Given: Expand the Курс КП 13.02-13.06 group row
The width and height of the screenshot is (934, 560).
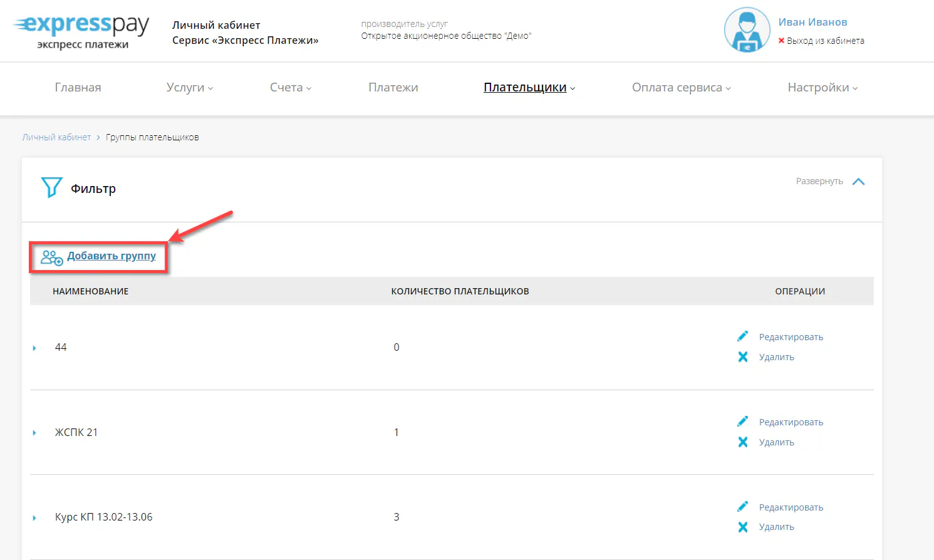Looking at the screenshot, I should click(34, 518).
